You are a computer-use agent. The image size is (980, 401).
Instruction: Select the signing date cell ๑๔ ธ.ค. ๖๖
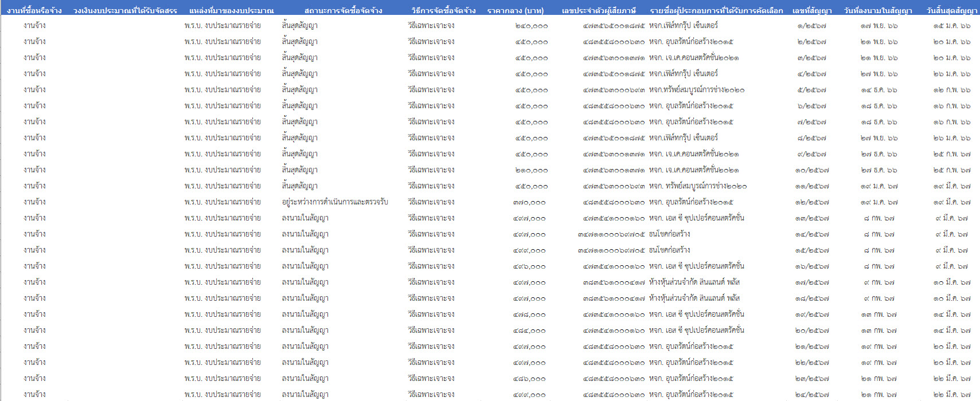pos(879,90)
